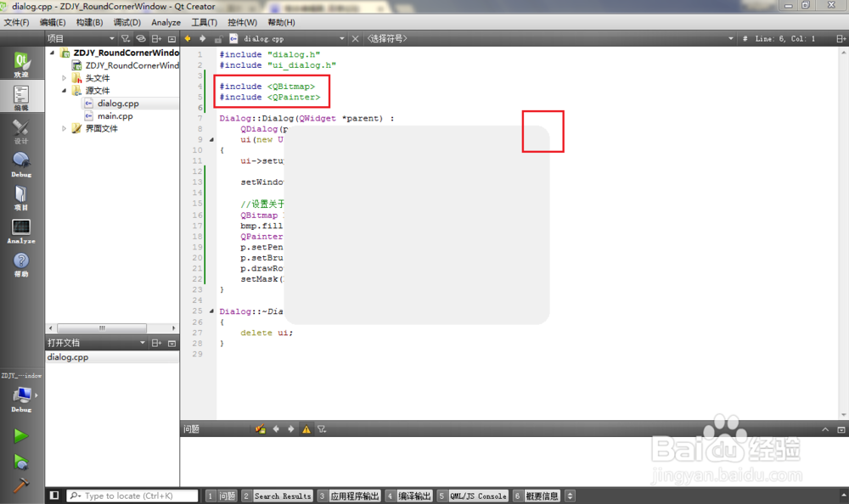Show the Issues output pane
The width and height of the screenshot is (849, 504).
pyautogui.click(x=222, y=496)
